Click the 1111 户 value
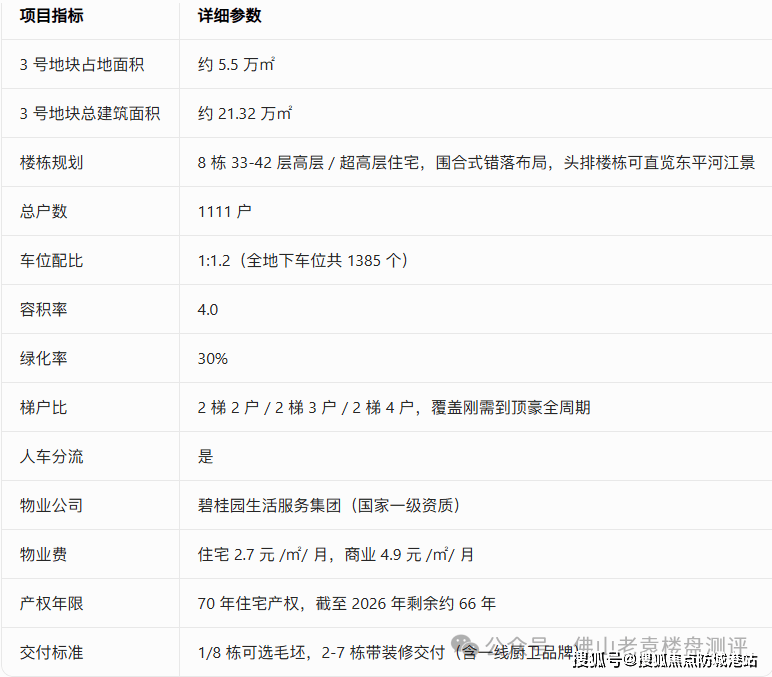Screen dimensions: 772x677 point(224,211)
